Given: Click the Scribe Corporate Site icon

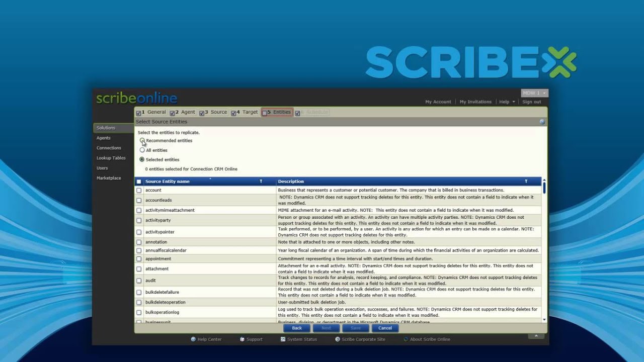Looking at the screenshot, I should 338,339.
